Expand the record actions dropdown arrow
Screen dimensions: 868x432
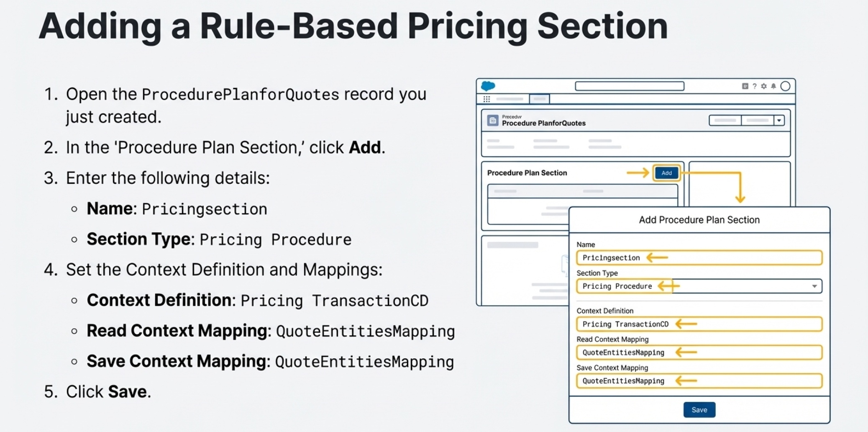pos(779,121)
